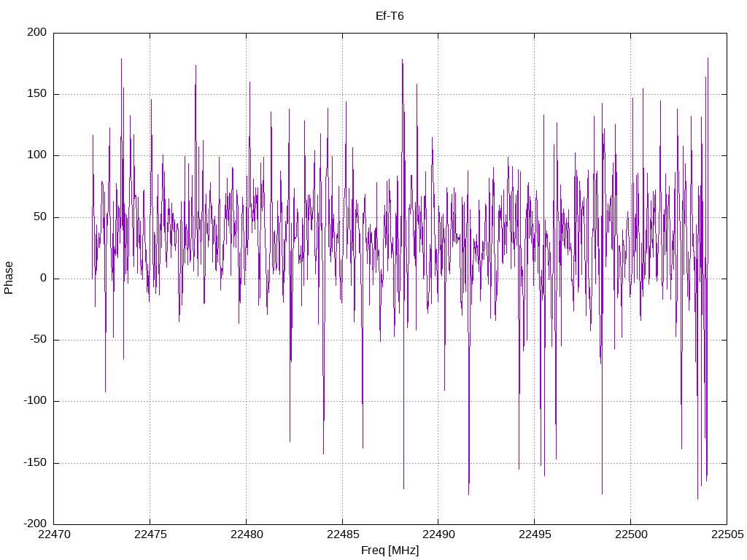Click the 22485 x-axis tick label
747x560 pixels.
pos(343,534)
